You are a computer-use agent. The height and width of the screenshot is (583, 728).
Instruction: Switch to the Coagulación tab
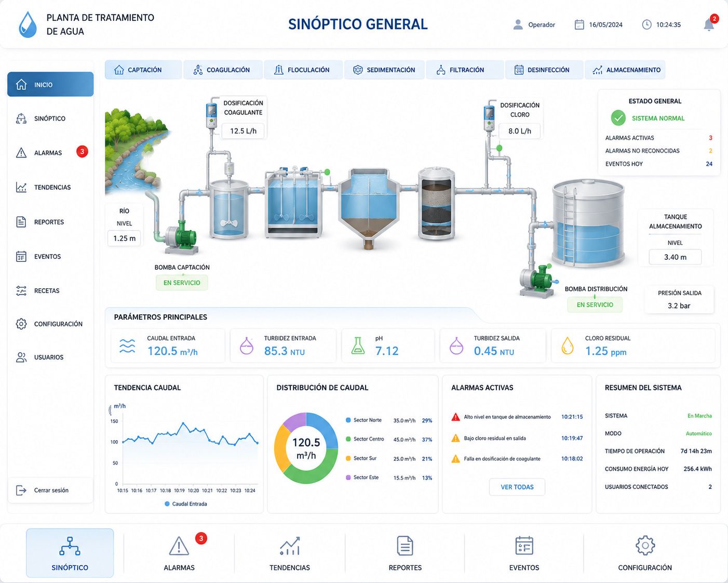pyautogui.click(x=222, y=70)
